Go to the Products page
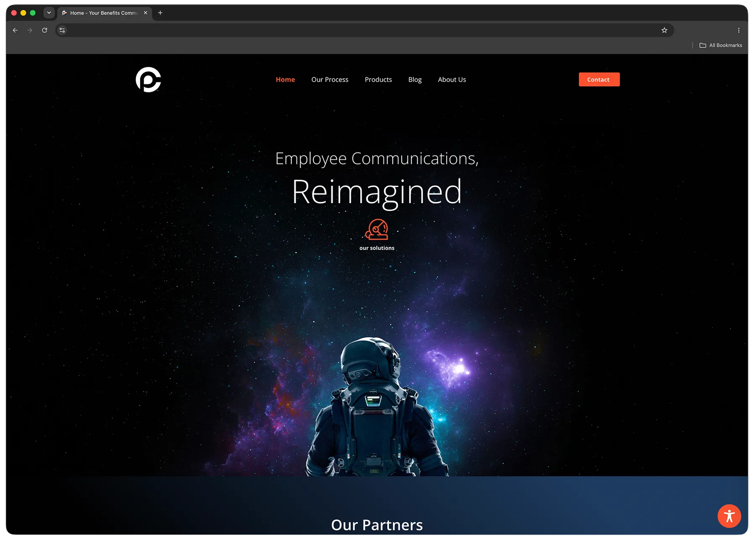 pyautogui.click(x=378, y=80)
